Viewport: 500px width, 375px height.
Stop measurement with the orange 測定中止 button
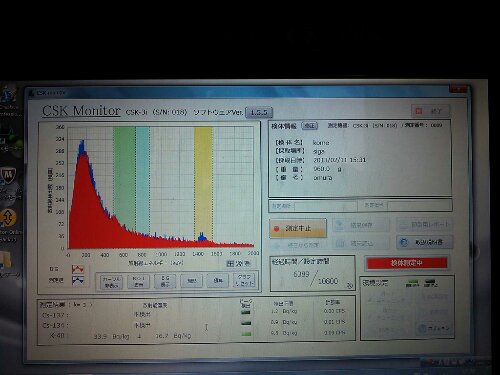(x=298, y=228)
